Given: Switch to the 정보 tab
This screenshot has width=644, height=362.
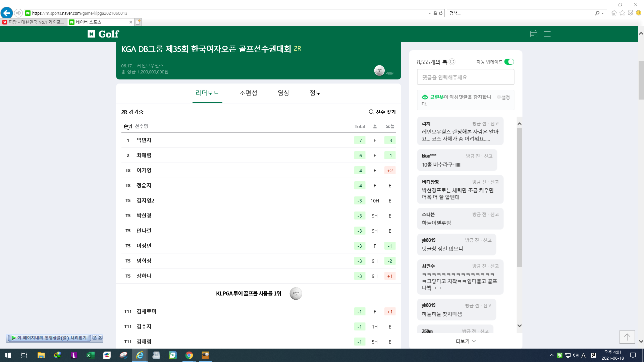Looking at the screenshot, I should click(x=315, y=93).
